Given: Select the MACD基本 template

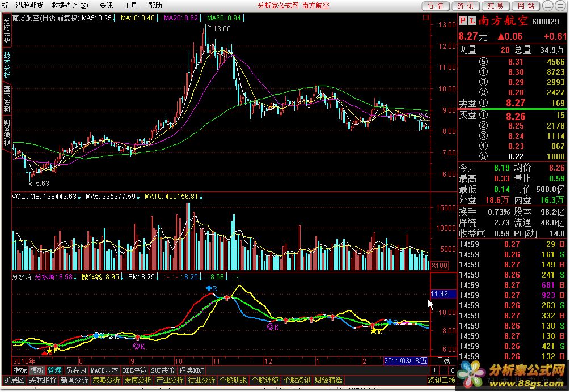Looking at the screenshot, I should [104, 370].
